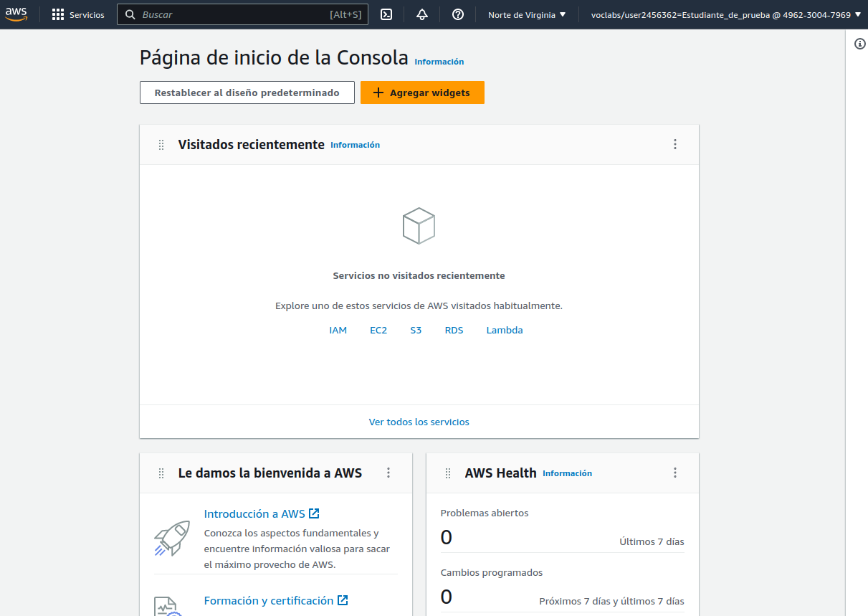Screen dimensions: 868x616
Task: Click the search magnifier icon
Action: 130,14
